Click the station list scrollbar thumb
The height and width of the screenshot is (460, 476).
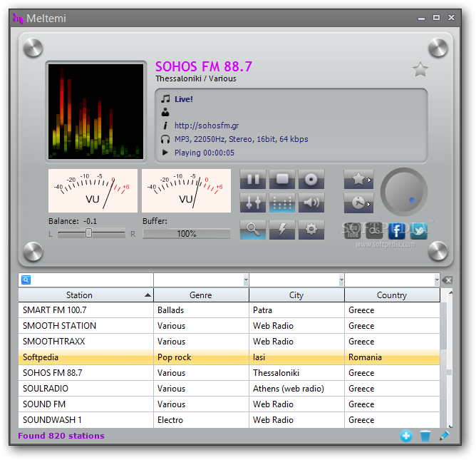coord(449,372)
